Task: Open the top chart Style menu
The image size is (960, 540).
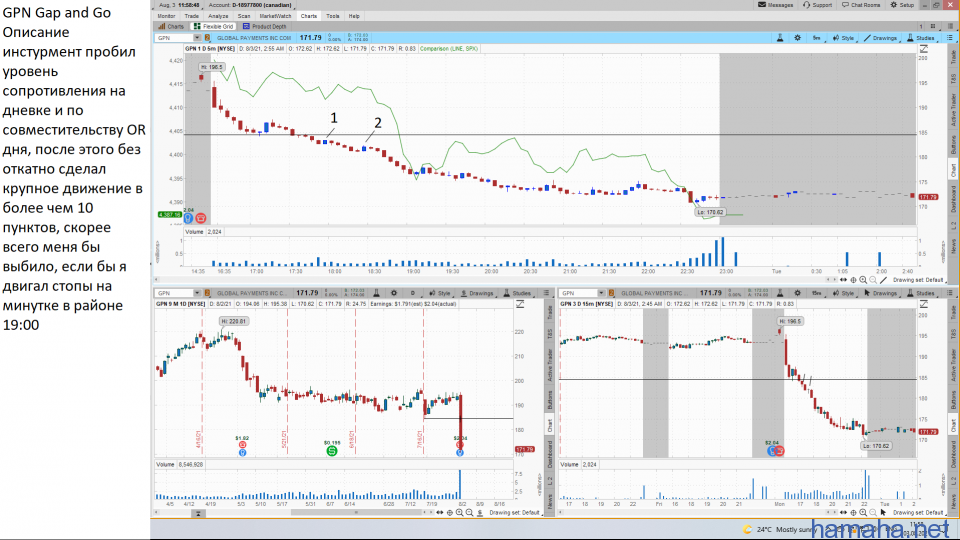Action: 843,38
